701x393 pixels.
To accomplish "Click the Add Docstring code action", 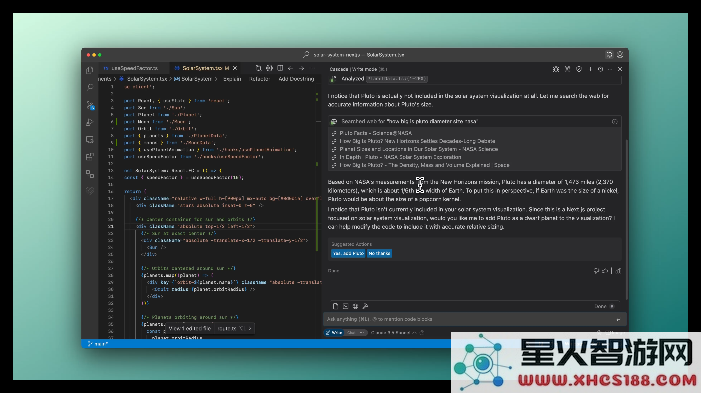I will point(296,79).
